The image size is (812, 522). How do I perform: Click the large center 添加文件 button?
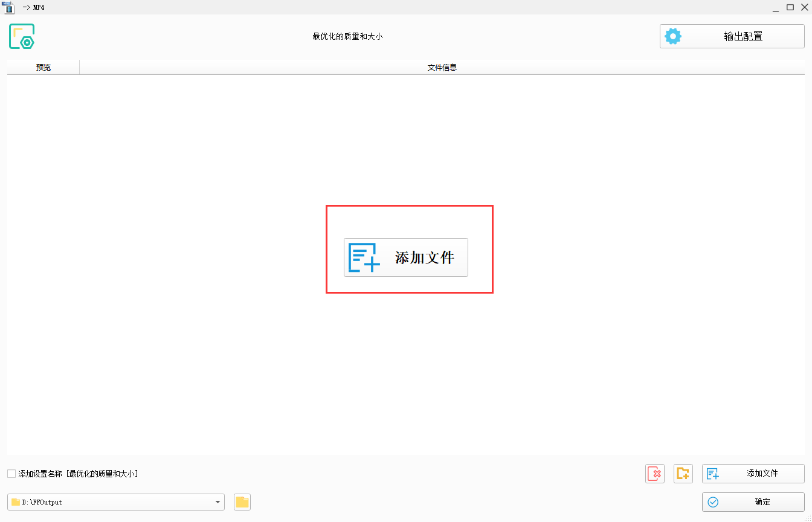[x=405, y=257]
